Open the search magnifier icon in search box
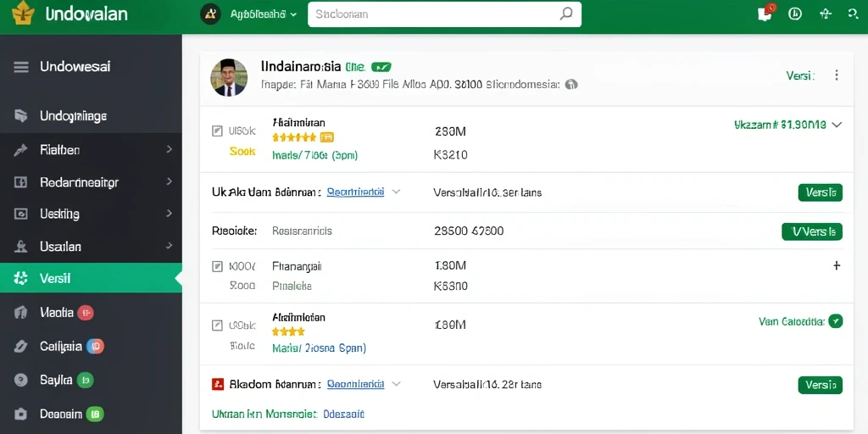868x434 pixels. (566, 14)
